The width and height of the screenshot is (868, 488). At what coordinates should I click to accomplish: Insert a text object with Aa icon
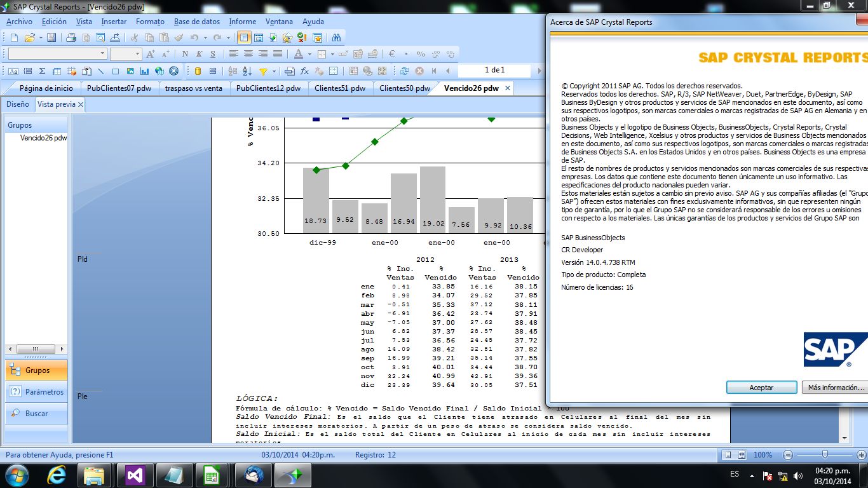13,71
